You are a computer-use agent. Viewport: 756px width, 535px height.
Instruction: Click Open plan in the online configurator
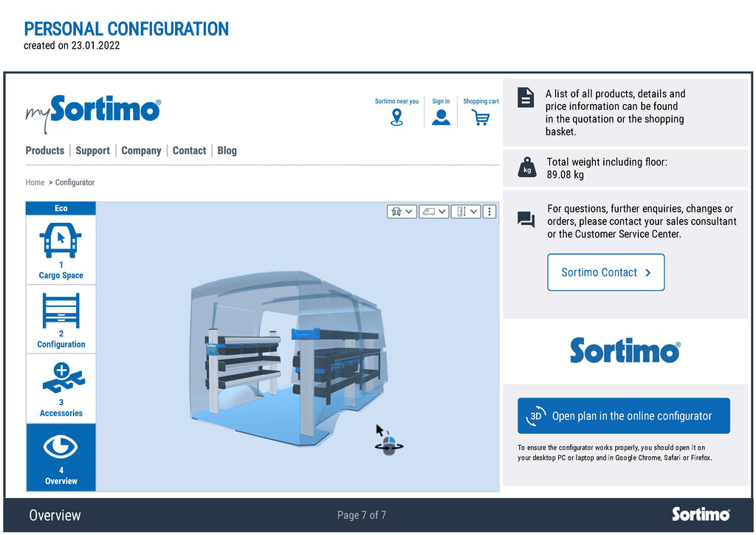(x=624, y=416)
